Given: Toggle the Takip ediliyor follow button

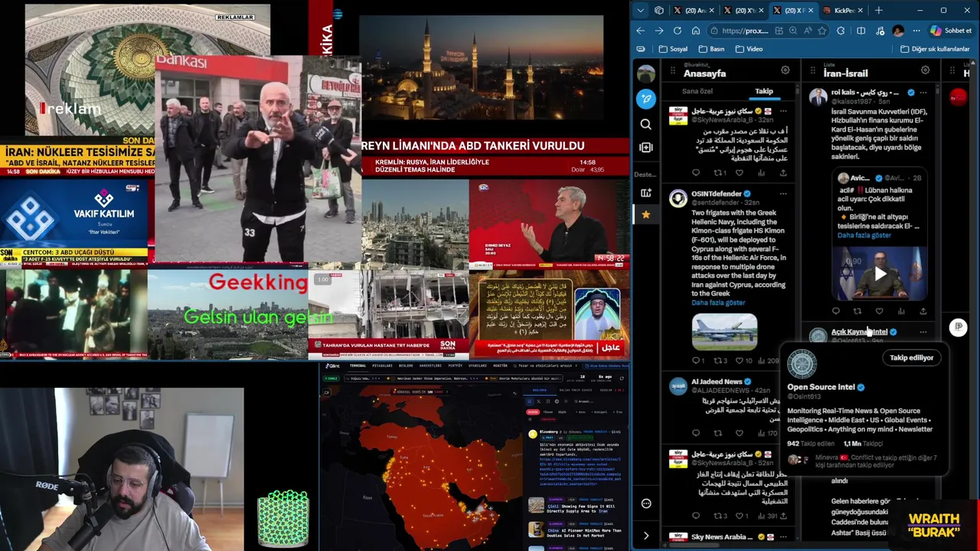Looking at the screenshot, I should coord(911,357).
